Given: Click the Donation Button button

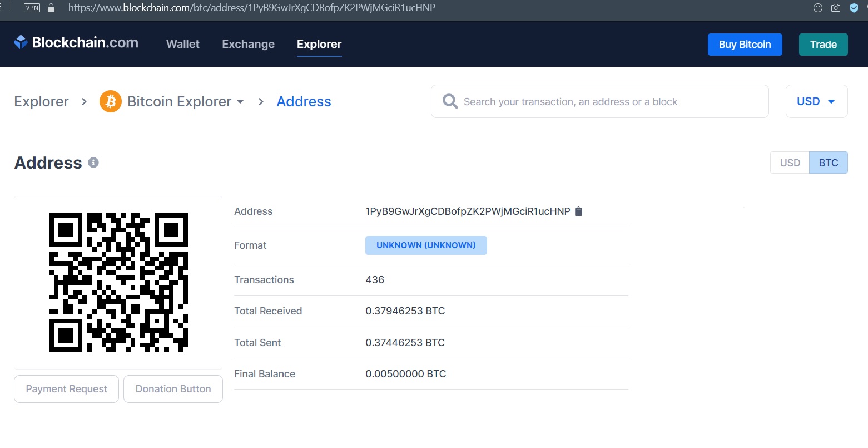Looking at the screenshot, I should point(173,389).
